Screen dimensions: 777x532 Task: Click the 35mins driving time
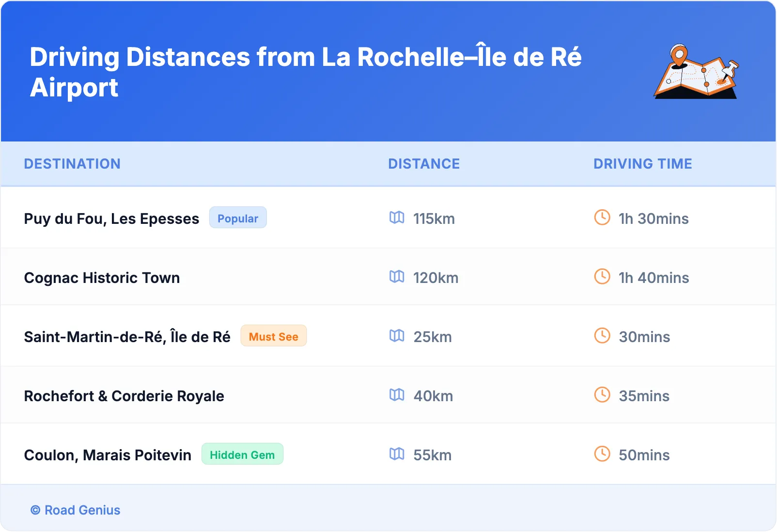644,396
